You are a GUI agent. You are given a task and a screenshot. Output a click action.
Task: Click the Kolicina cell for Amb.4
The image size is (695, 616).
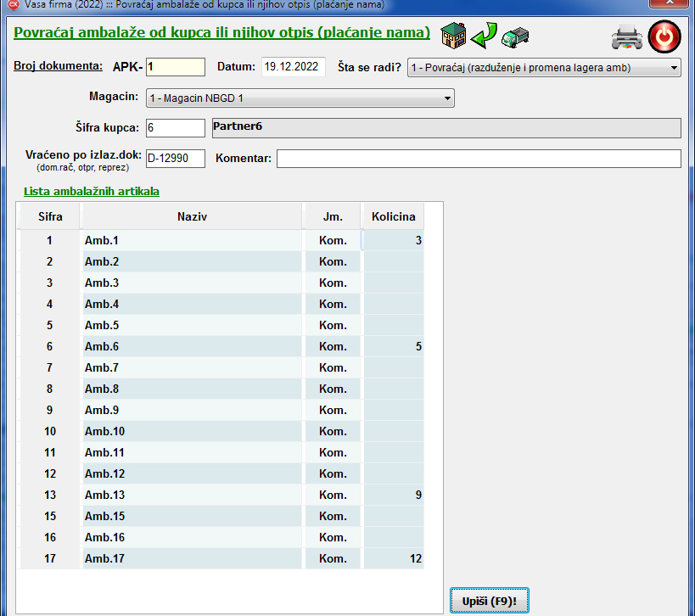point(393,304)
